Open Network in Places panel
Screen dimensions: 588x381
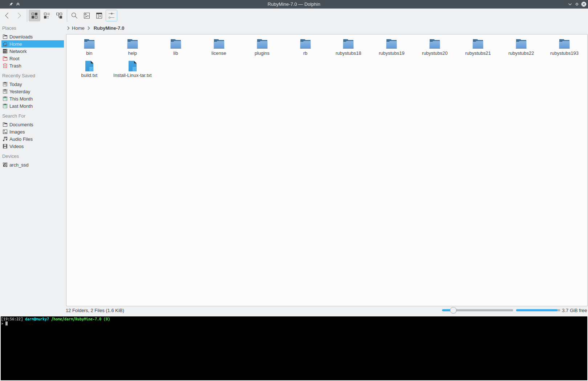coord(33,51)
